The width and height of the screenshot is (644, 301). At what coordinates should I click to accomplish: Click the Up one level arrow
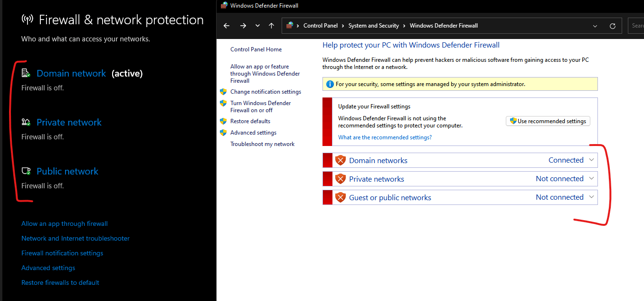[x=271, y=26]
